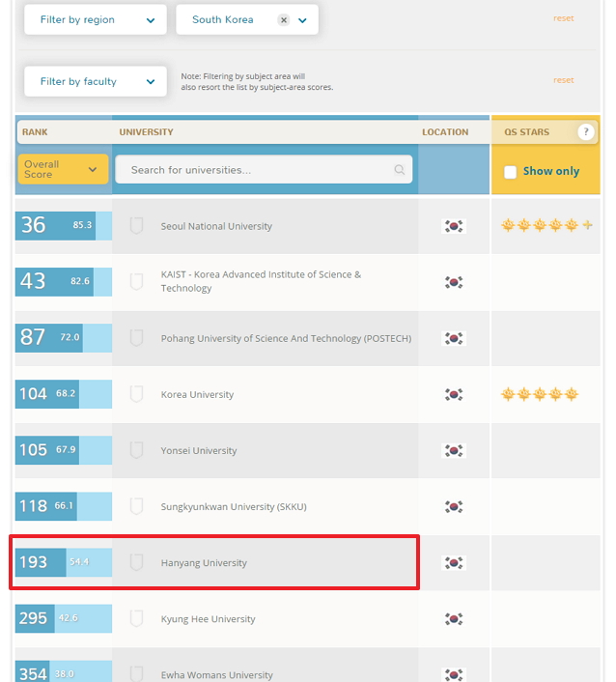Click South Korea flag in Sungkyunkwan row

point(454,507)
